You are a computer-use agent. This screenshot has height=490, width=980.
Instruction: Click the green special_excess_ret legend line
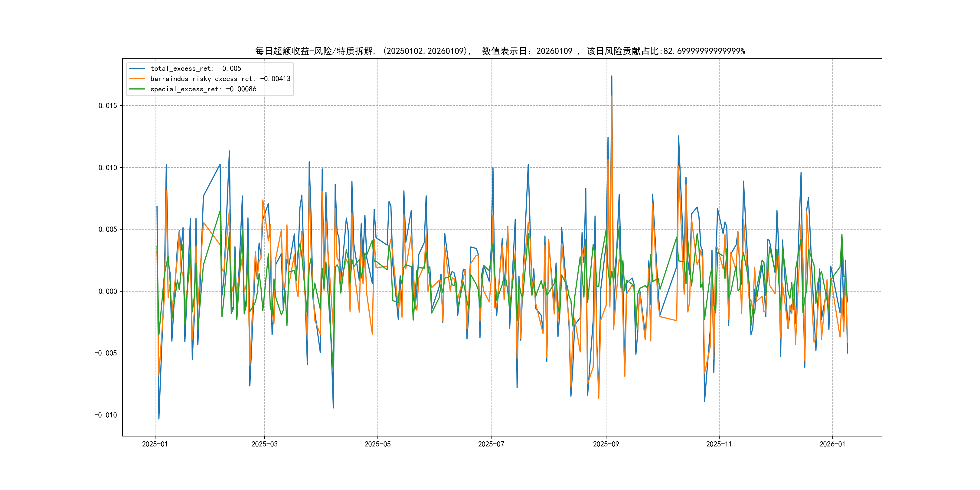click(137, 89)
